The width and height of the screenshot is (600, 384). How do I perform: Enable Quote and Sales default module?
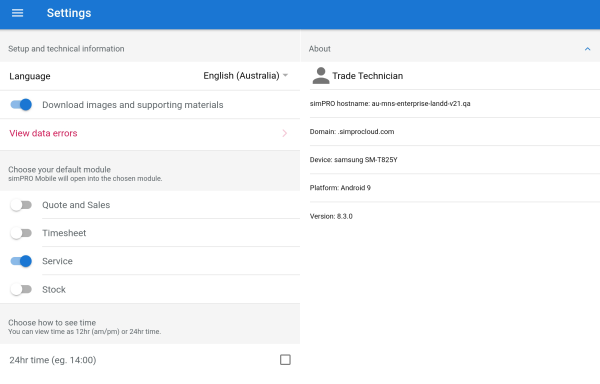point(21,205)
